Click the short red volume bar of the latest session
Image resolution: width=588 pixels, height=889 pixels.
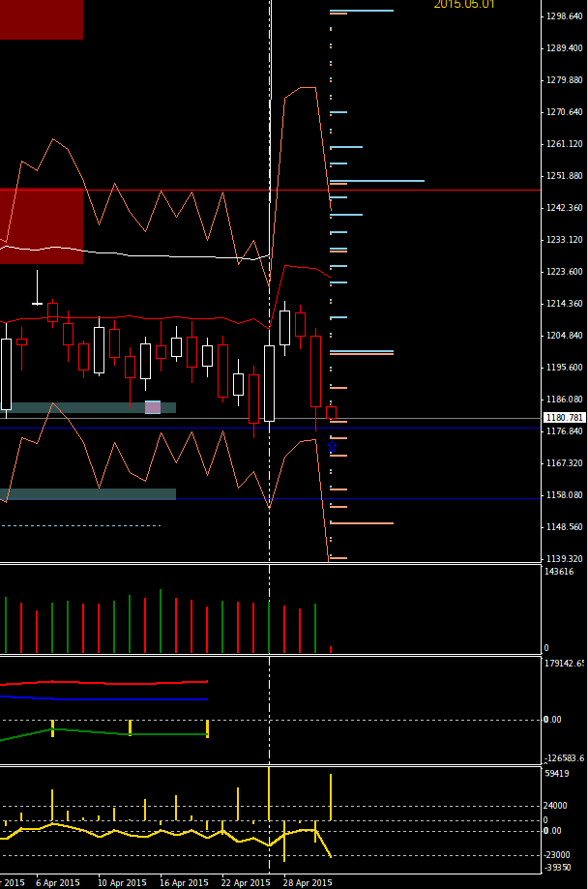[331, 650]
